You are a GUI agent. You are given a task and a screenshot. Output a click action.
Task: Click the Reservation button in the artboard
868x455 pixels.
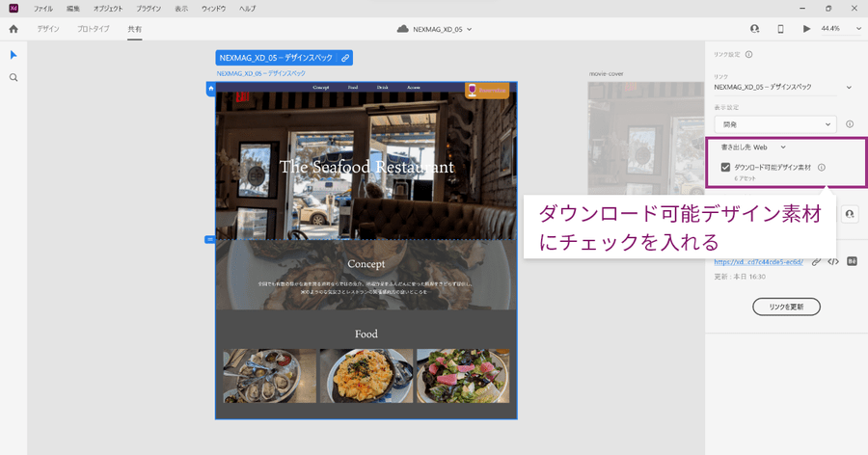487,91
